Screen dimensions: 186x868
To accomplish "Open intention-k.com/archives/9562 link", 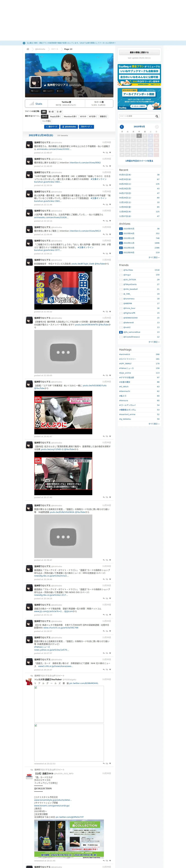I will (85, 163).
